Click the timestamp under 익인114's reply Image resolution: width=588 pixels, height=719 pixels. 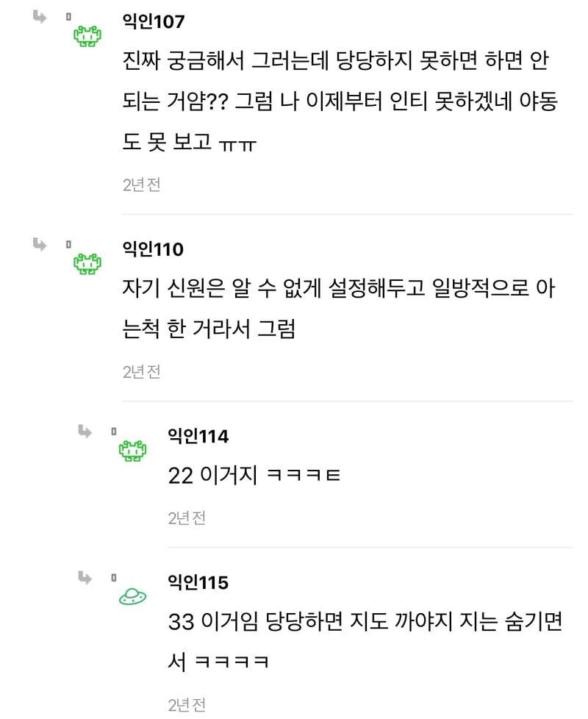point(187,518)
